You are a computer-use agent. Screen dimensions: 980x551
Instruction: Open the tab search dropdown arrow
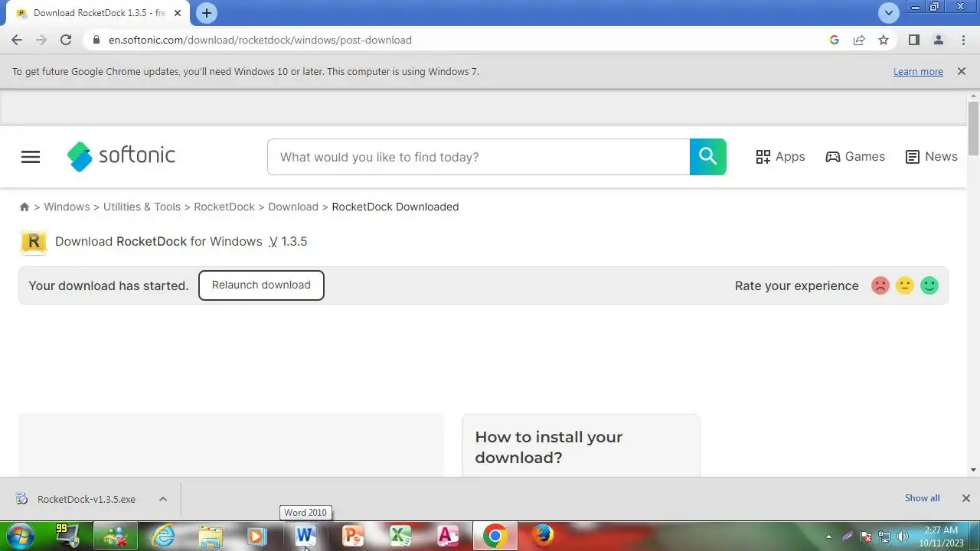[x=889, y=13]
